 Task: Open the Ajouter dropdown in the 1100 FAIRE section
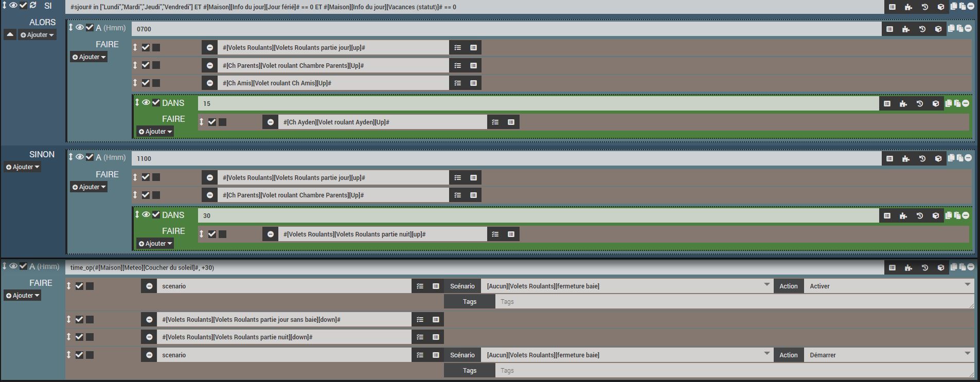click(x=89, y=187)
